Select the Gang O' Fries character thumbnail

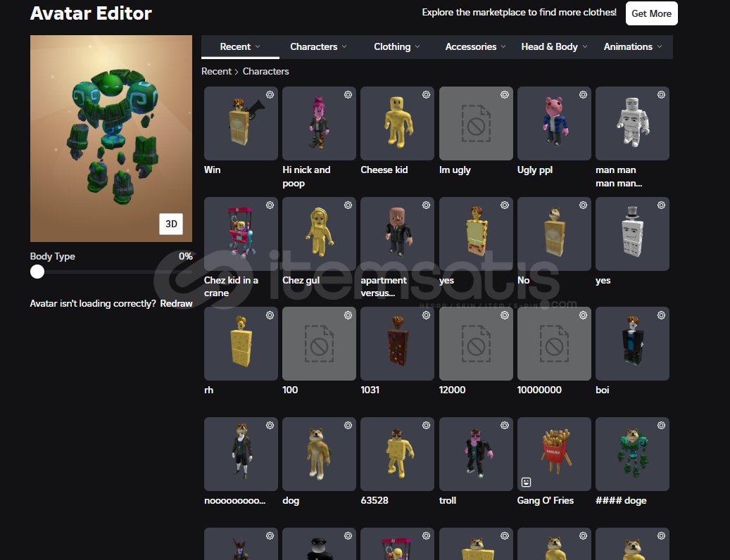554,454
